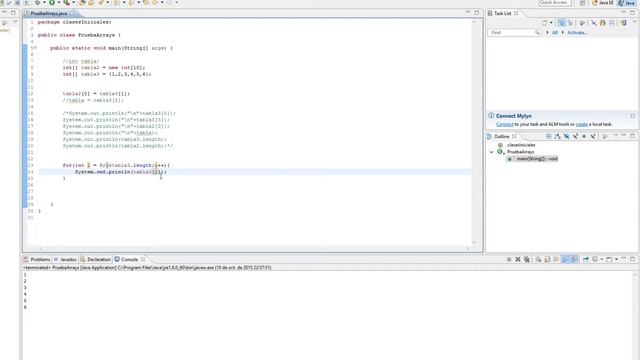Image resolution: width=640 pixels, height=360 pixels.
Task: Open the Debug button dropdown arrow
Action: pos(44,3)
